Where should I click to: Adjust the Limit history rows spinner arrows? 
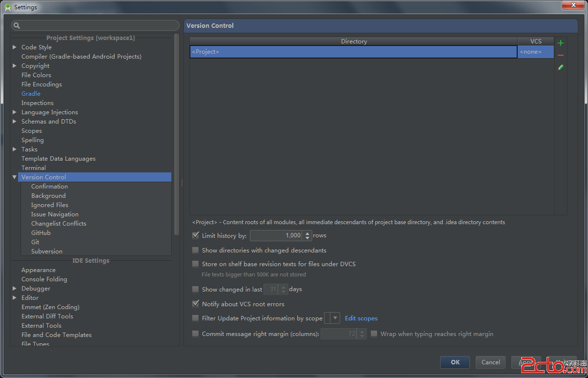(307, 236)
